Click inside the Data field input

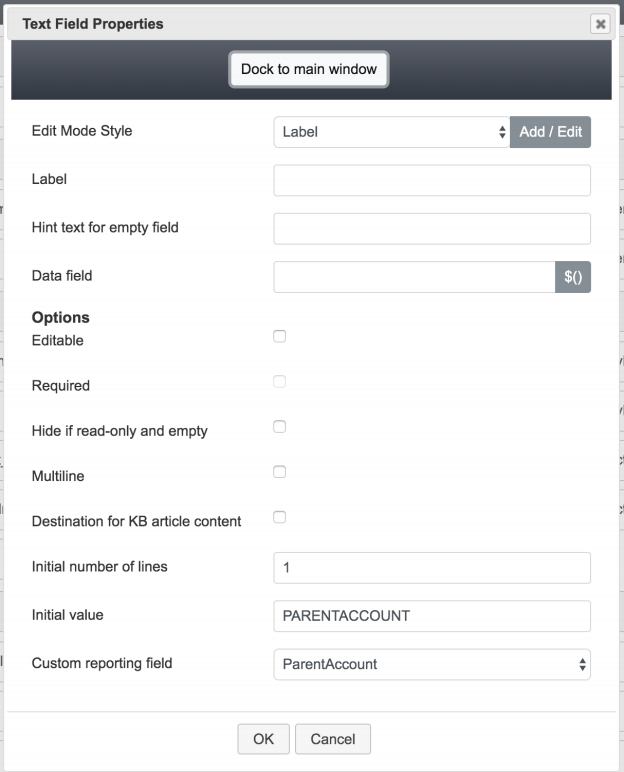[x=414, y=277]
